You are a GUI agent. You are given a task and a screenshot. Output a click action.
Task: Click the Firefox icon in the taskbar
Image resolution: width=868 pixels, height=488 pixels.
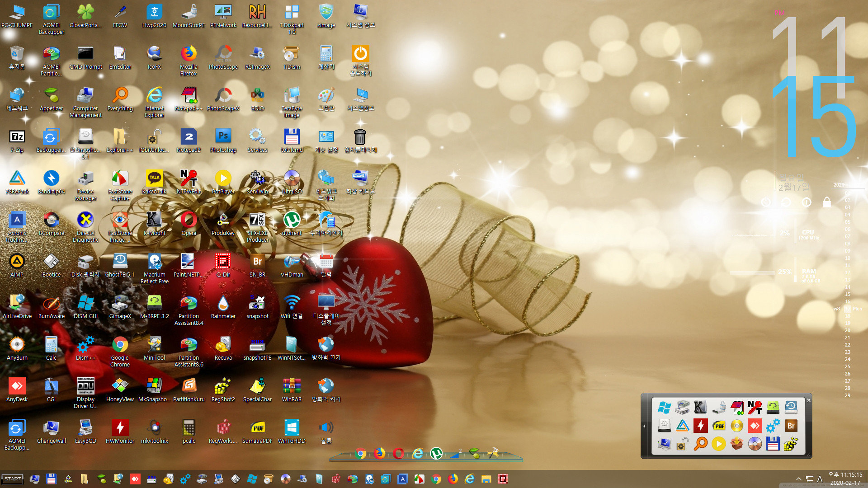(453, 479)
